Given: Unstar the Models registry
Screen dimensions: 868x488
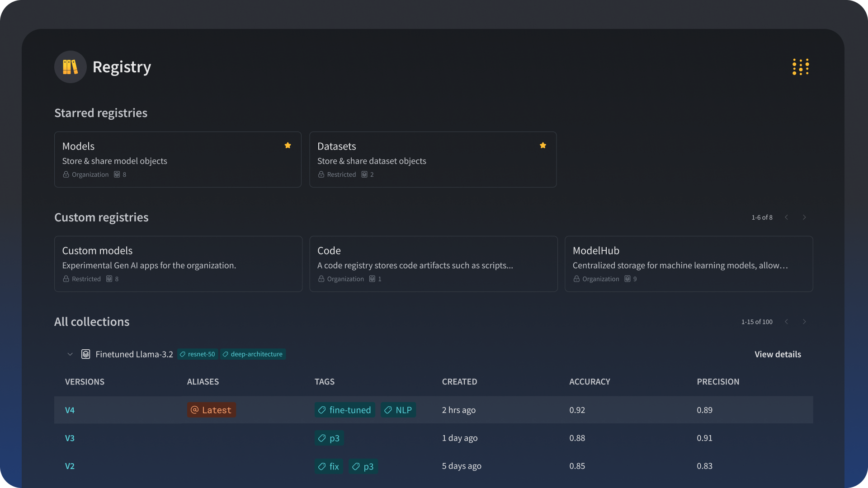Looking at the screenshot, I should point(288,145).
